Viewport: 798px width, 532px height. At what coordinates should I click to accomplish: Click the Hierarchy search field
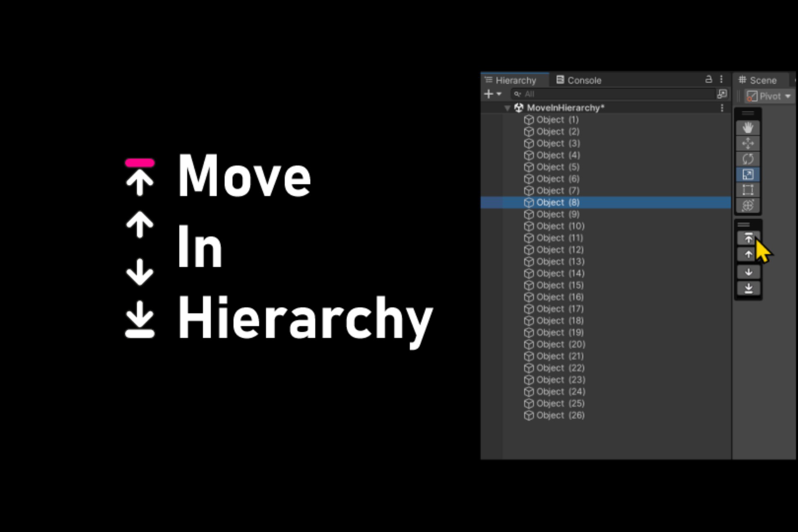pos(614,94)
